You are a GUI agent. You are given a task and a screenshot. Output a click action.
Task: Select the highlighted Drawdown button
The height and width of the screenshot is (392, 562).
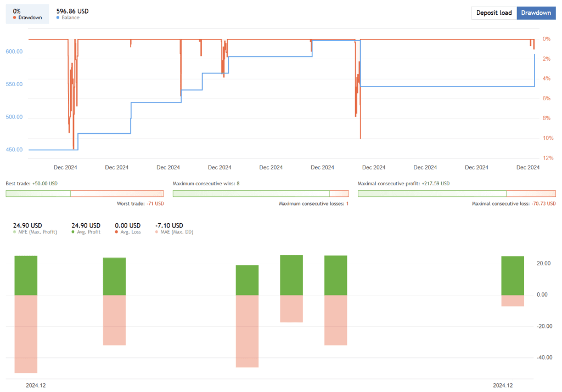pos(536,13)
